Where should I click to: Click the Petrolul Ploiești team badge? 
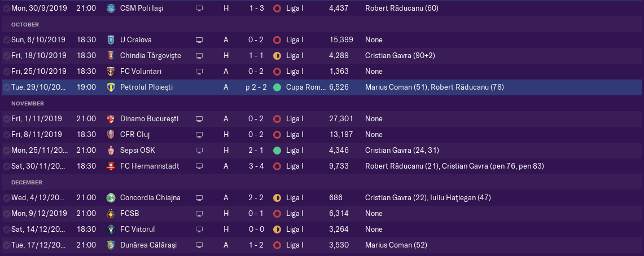(x=111, y=87)
